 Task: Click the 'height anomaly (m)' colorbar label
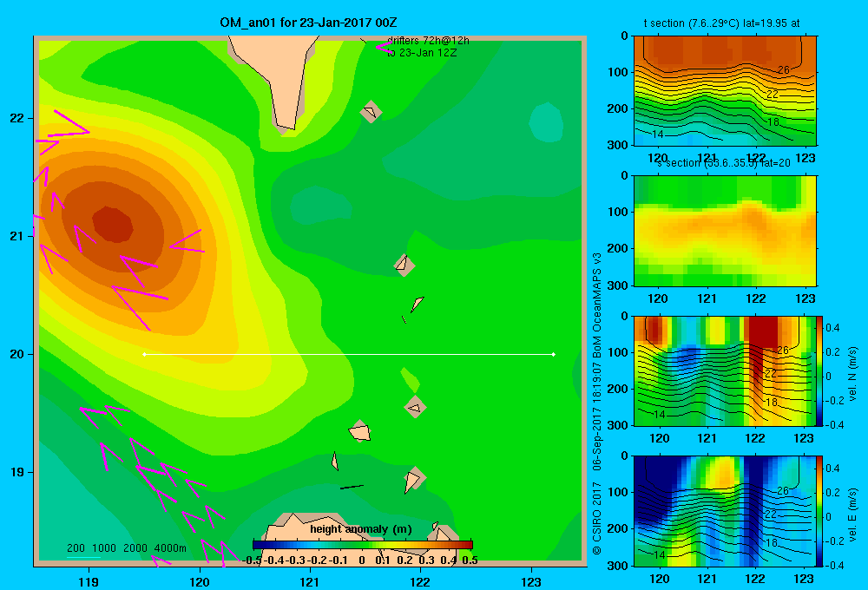point(361,529)
